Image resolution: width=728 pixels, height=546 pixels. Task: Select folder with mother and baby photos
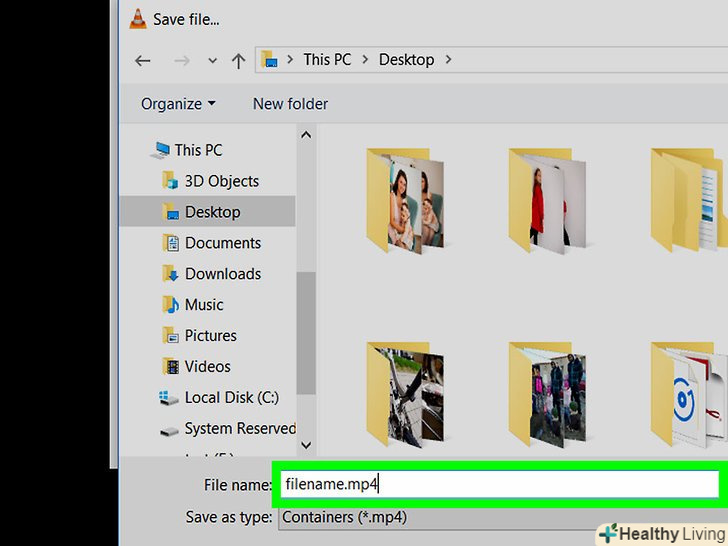[405, 201]
